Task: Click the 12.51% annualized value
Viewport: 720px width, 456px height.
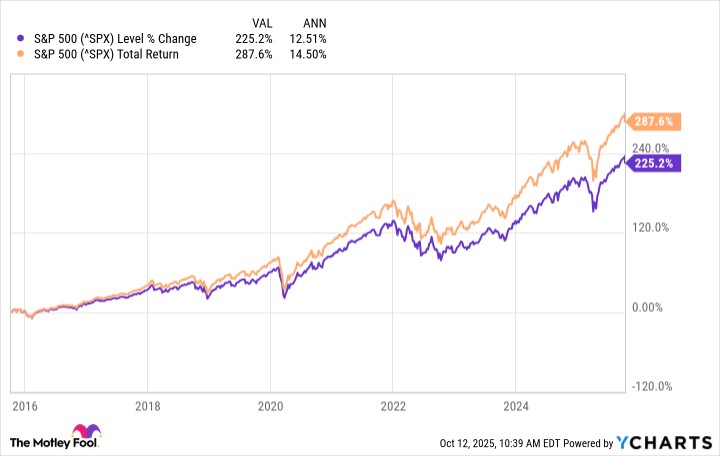Action: 309,38
